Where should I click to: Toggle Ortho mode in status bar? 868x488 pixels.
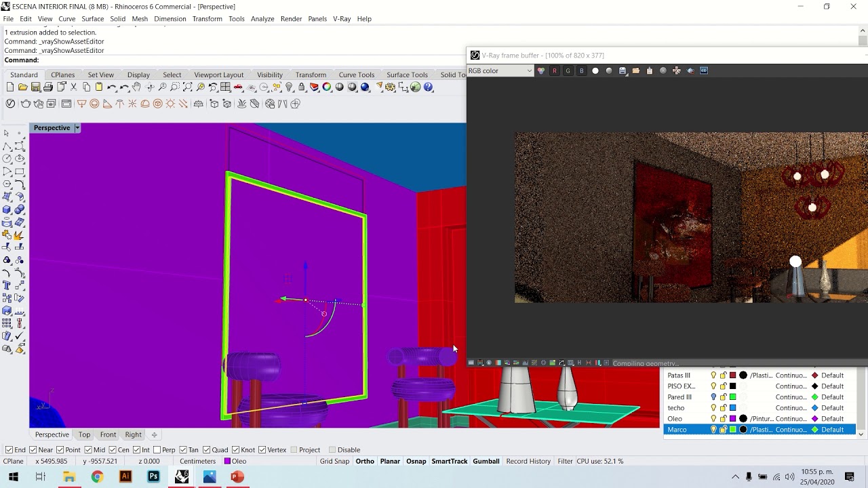click(x=365, y=461)
